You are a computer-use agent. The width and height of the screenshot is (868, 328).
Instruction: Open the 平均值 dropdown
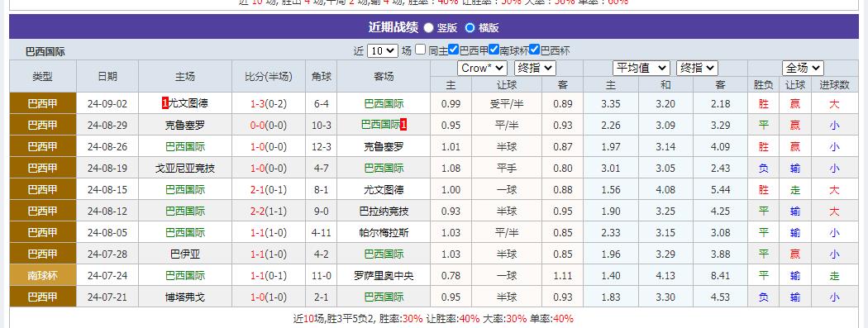(x=641, y=68)
